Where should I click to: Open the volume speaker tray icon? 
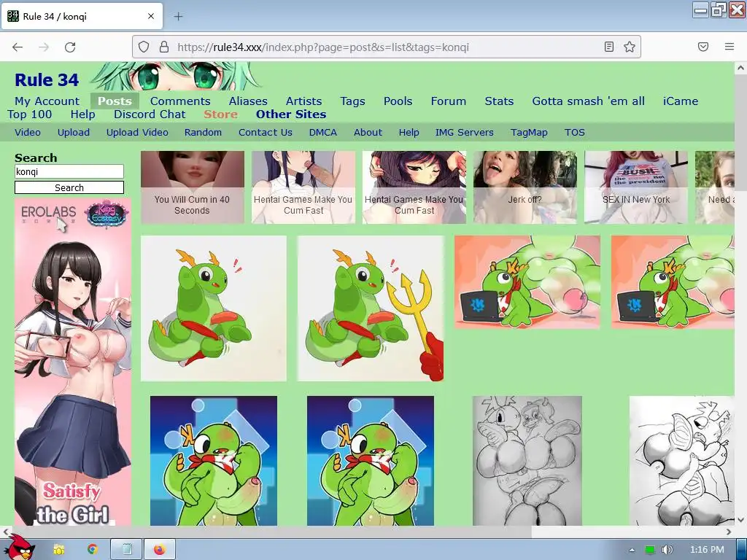(x=667, y=550)
